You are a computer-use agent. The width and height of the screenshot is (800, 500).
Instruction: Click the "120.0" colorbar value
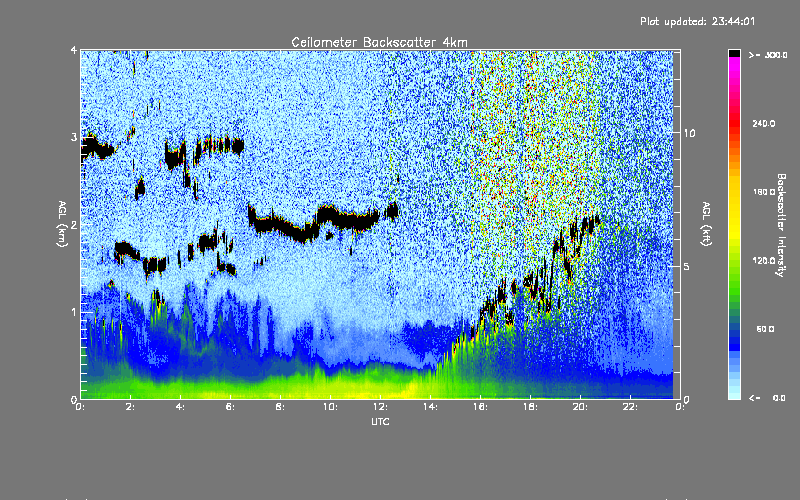(x=764, y=260)
